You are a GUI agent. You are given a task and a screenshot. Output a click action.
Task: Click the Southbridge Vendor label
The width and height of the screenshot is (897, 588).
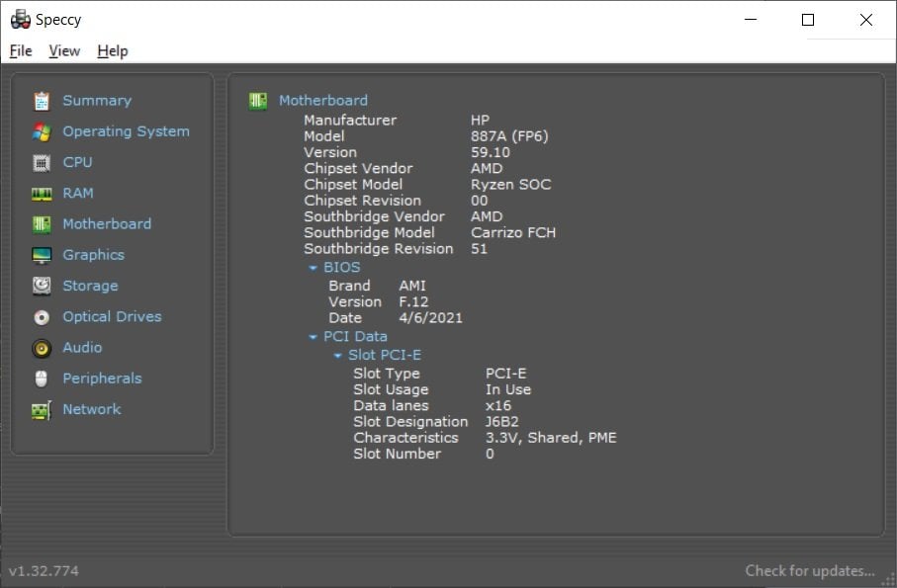(x=374, y=216)
